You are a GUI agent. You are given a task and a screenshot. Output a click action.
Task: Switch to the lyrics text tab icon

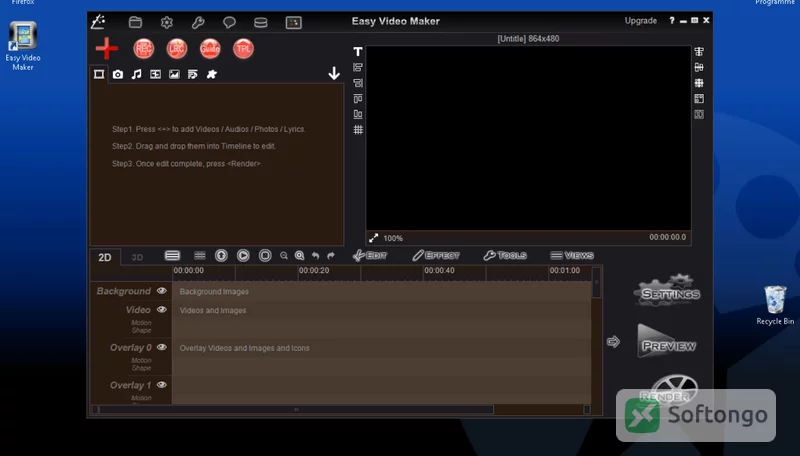192,74
